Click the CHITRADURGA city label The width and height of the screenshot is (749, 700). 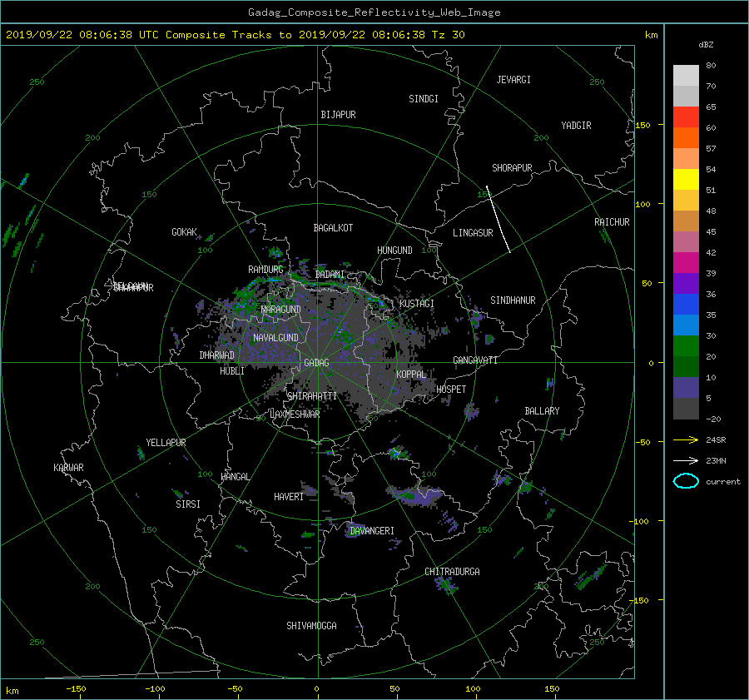pyautogui.click(x=452, y=572)
